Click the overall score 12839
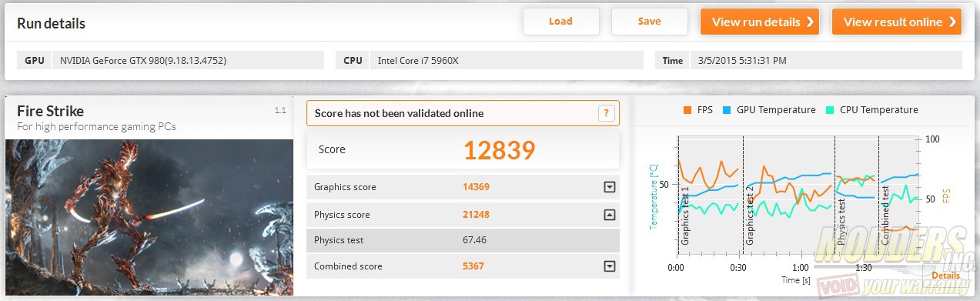The height and width of the screenshot is (301, 980). 499,149
